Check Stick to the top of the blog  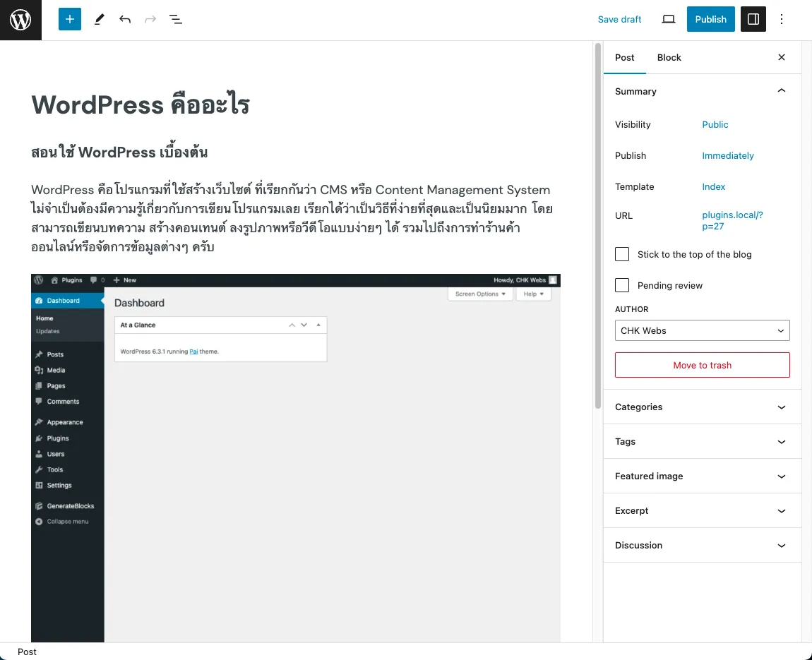pyautogui.click(x=622, y=254)
